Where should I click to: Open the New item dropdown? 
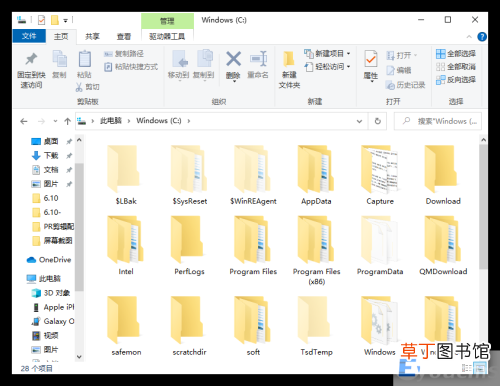tap(327, 53)
